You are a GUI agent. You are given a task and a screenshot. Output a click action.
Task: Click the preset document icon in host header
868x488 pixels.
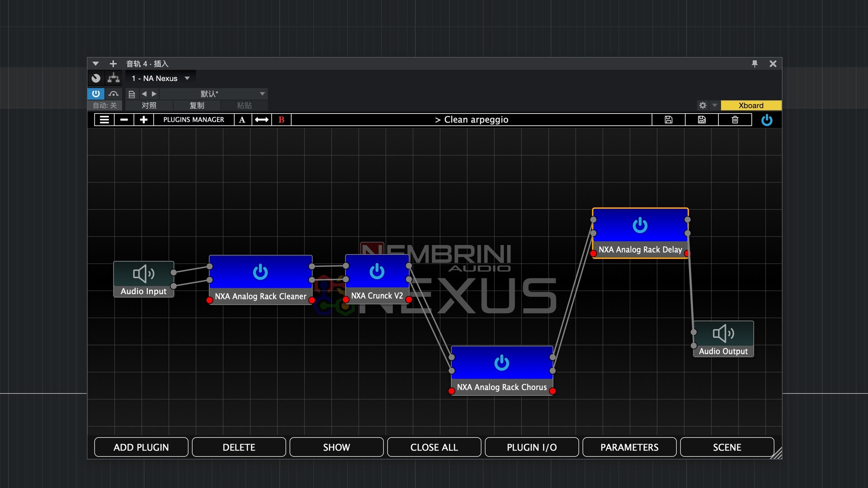(132, 94)
